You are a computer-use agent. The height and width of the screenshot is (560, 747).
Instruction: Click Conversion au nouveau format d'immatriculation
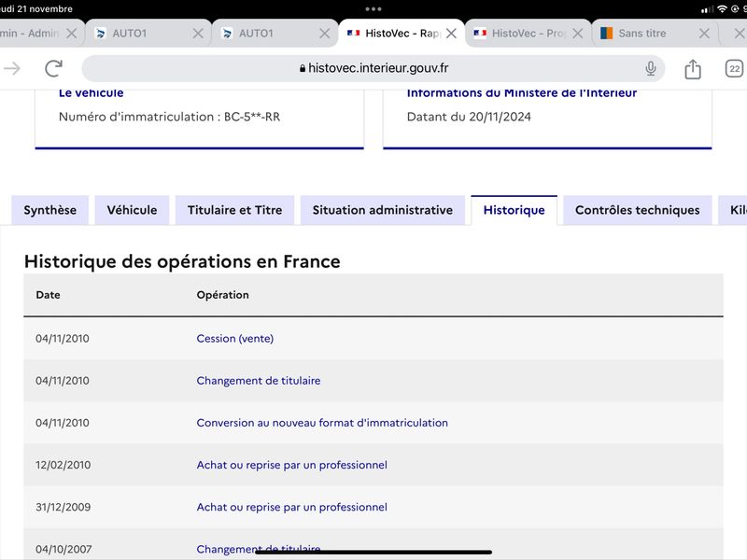tap(322, 423)
